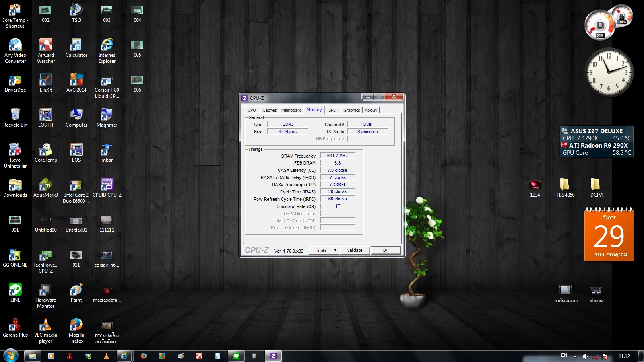Click the memory Type field showing DDR3
The image size is (644, 362).
[287, 125]
